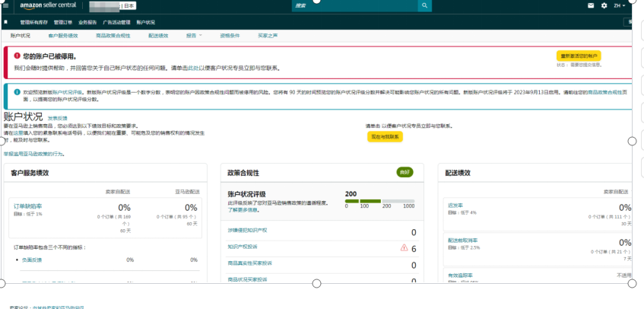Click the 知识产权投诉 count 6
Screen dimensions: 644x309
[414, 249]
